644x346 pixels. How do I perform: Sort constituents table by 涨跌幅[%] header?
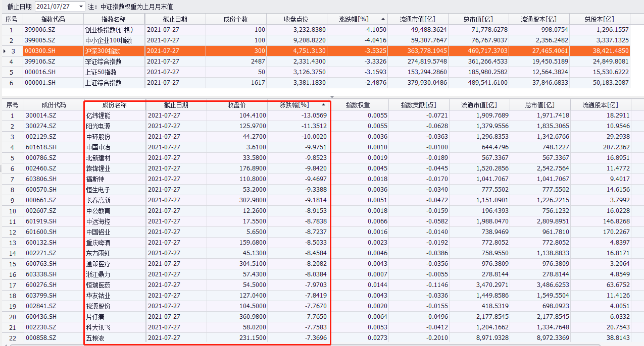click(298, 105)
